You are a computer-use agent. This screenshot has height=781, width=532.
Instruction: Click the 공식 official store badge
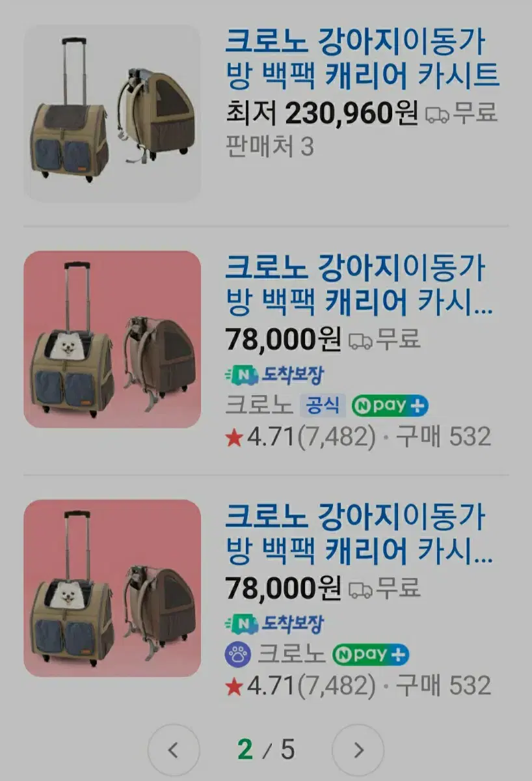323,406
